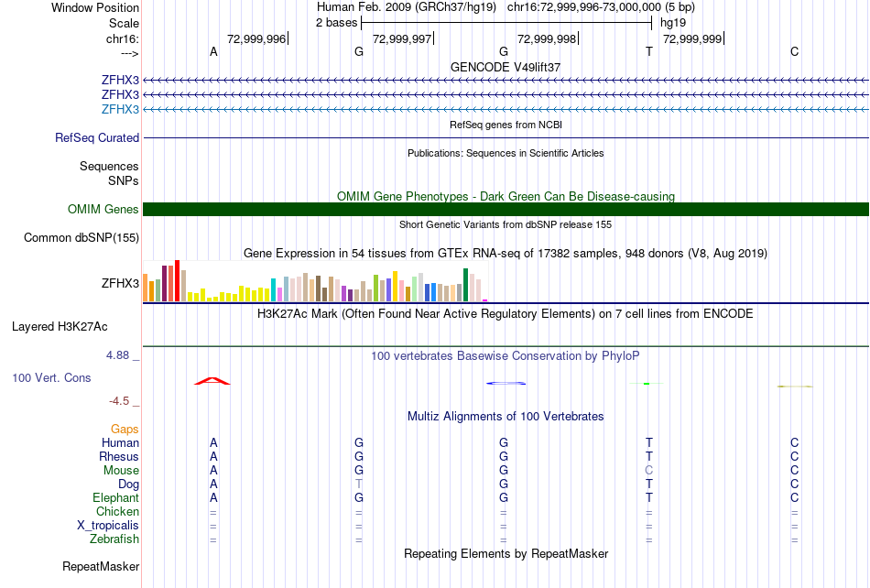Click position marker 72,999,996

256,38
